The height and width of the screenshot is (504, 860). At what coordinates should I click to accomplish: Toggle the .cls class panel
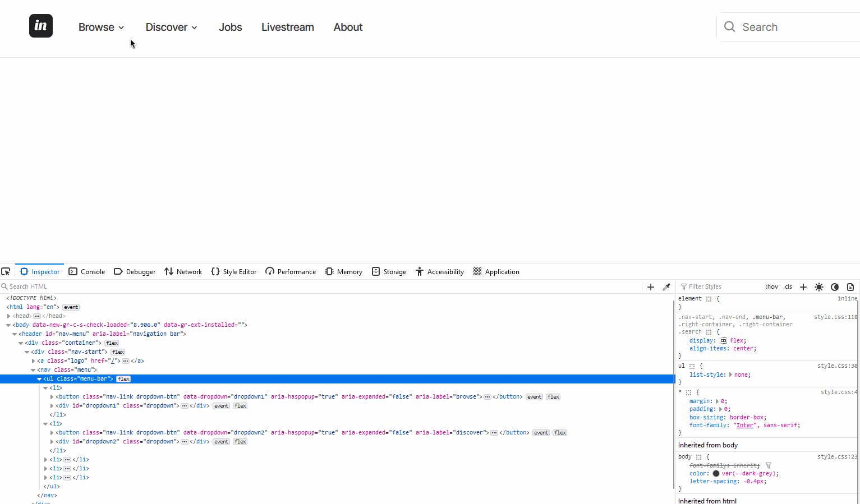pos(788,286)
